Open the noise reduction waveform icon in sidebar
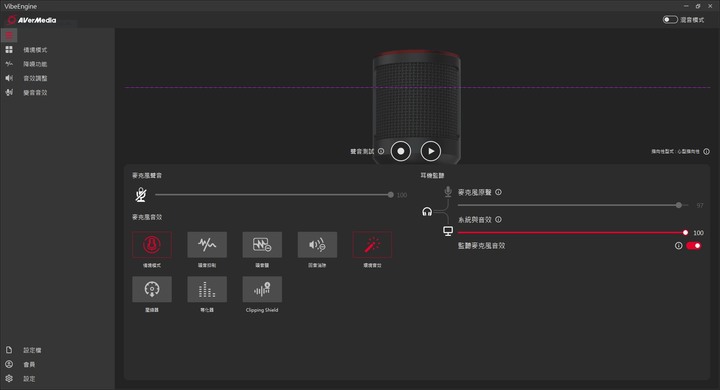This screenshot has height=390, width=720. click(9, 64)
